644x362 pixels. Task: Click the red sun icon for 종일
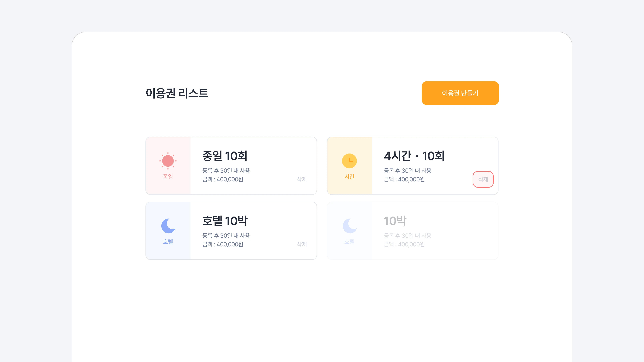(x=168, y=161)
